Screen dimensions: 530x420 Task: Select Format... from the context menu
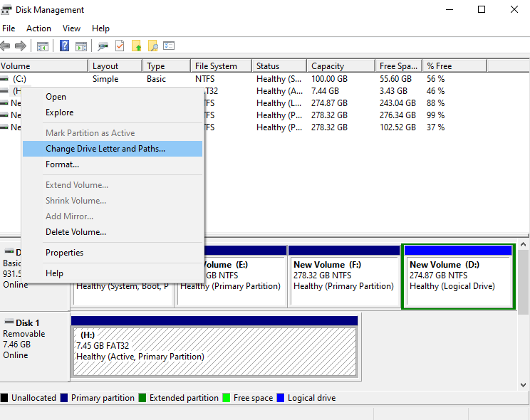[x=62, y=164]
